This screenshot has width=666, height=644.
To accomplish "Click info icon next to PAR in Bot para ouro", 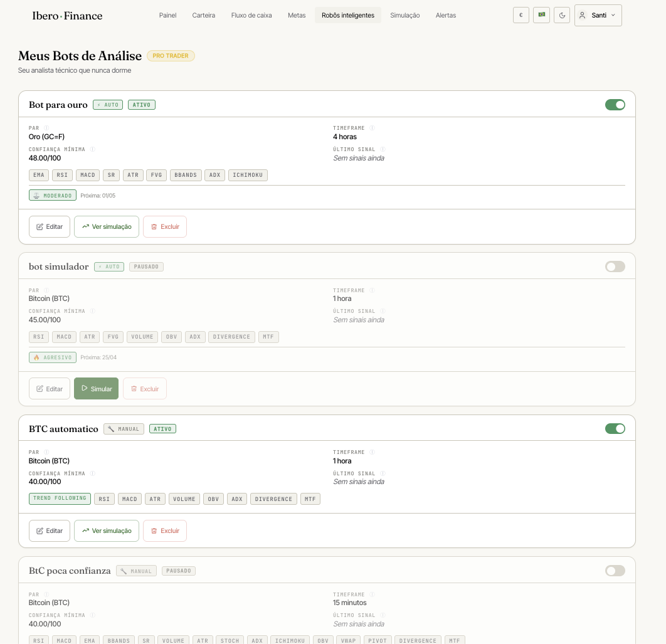I will [x=46, y=128].
